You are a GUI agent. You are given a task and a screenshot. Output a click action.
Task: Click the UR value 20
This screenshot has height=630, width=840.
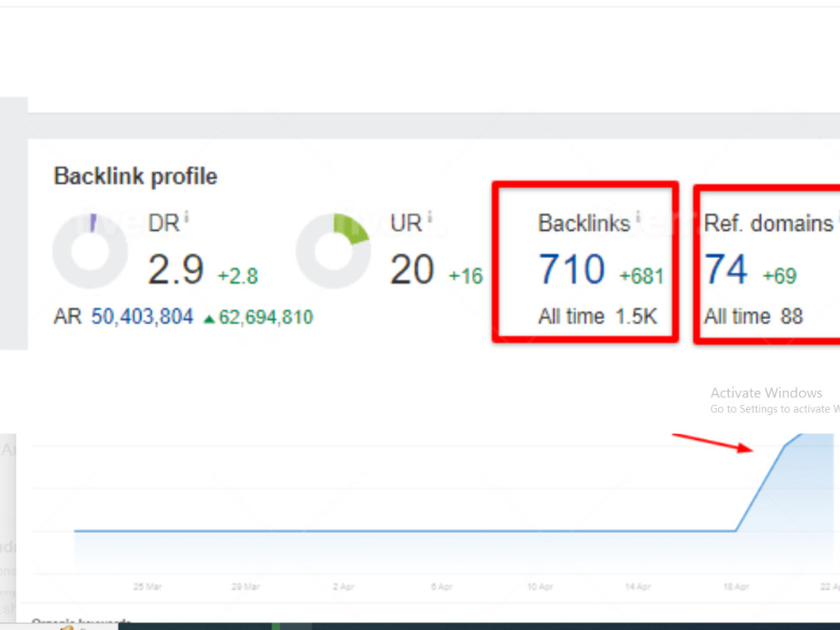(412, 270)
